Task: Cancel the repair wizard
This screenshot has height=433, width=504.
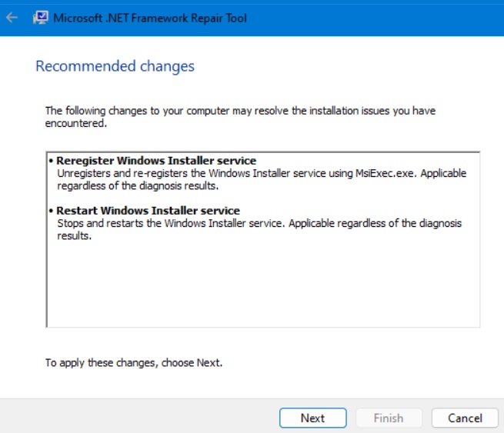Action: 465,418
